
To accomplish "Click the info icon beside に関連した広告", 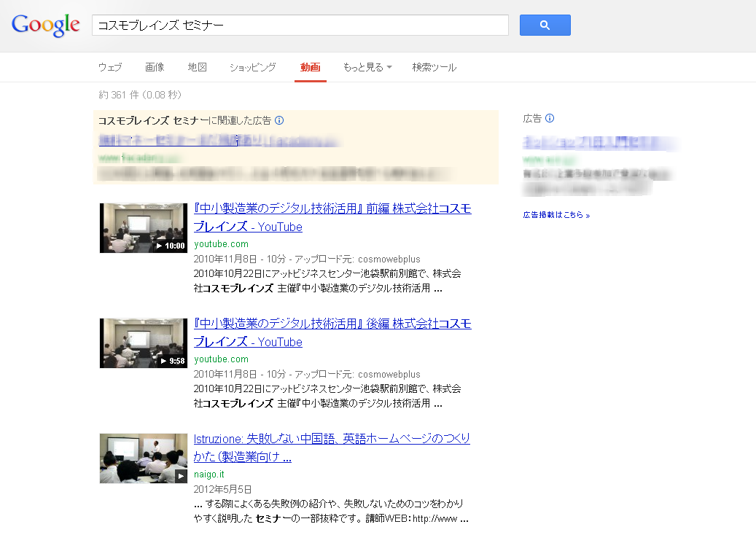I will tap(279, 120).
